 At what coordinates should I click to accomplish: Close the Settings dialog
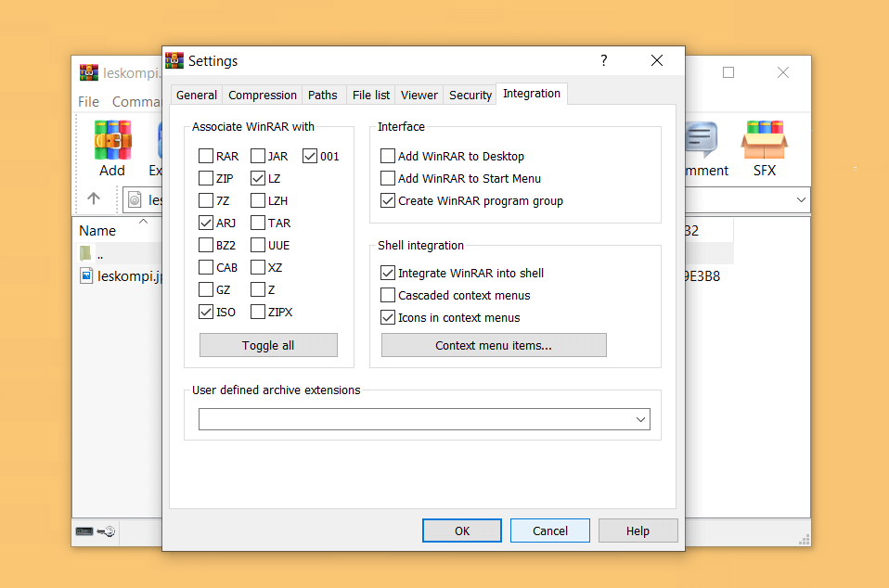(x=657, y=60)
